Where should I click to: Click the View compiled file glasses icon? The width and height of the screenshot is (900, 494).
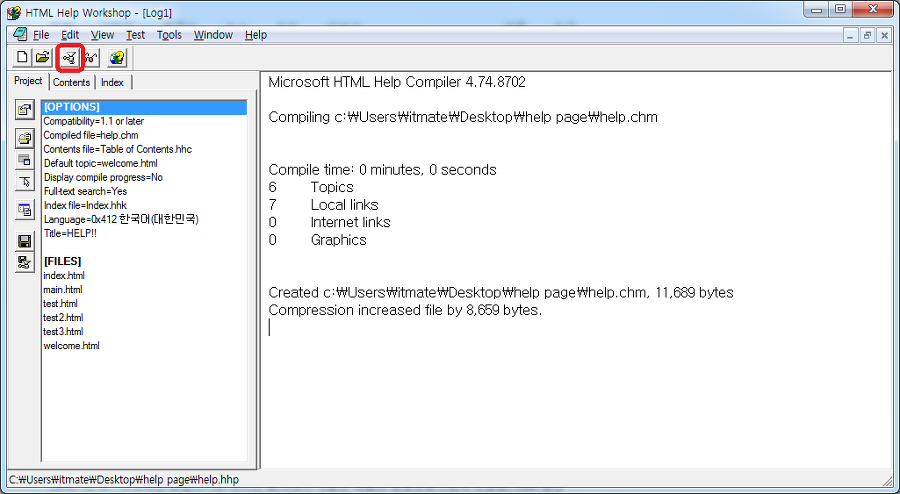pyautogui.click(x=91, y=57)
